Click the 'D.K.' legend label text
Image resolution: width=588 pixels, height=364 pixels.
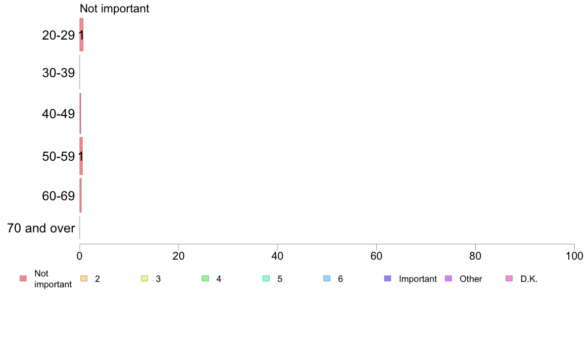click(529, 279)
